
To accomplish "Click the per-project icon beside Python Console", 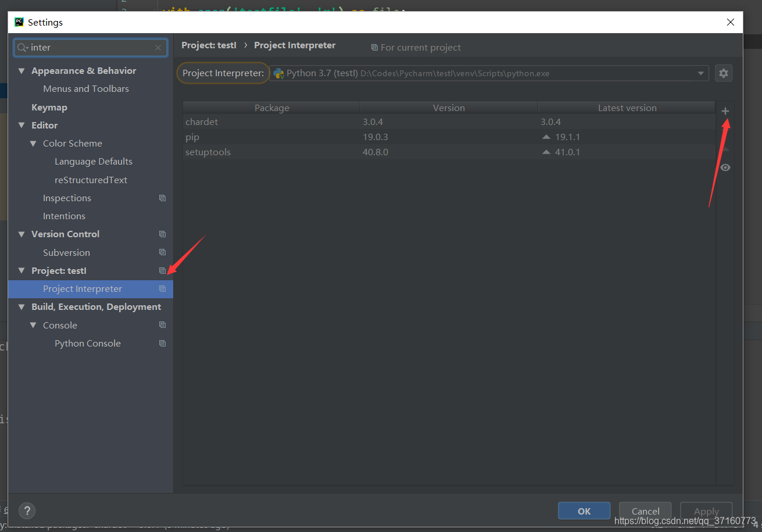I will [162, 343].
